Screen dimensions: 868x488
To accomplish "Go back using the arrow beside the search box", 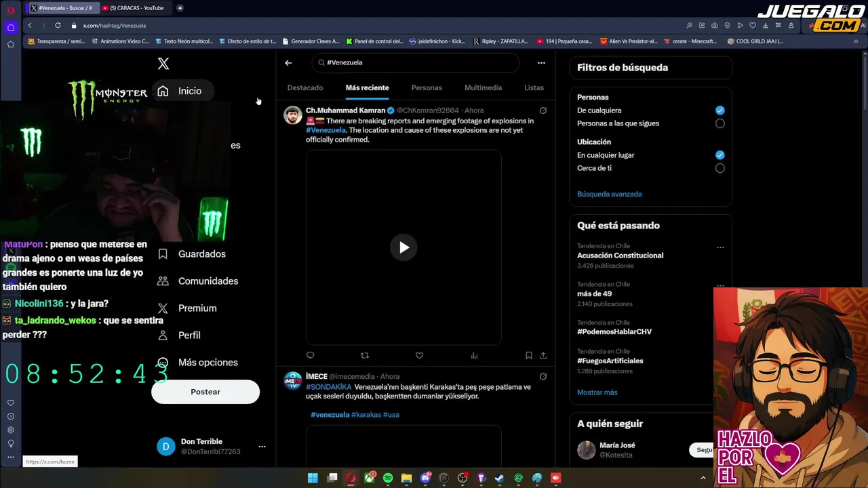I will tap(288, 62).
